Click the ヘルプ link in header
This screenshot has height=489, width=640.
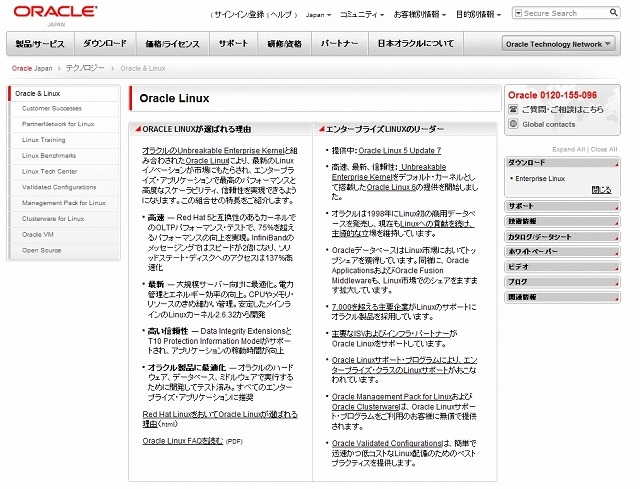click(281, 15)
